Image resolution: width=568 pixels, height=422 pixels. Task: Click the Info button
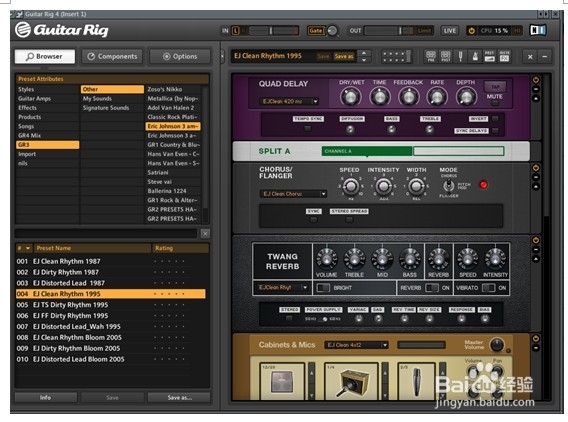point(46,398)
